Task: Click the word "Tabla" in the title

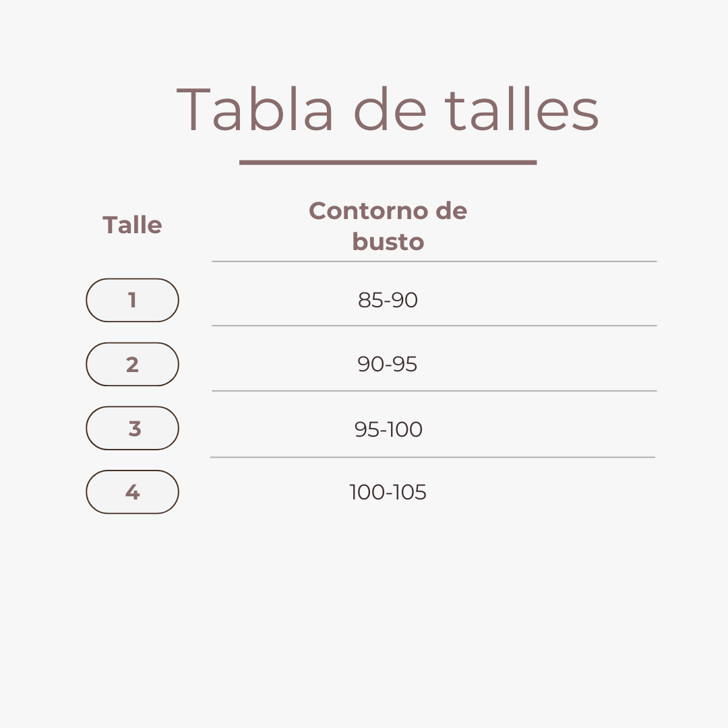Action: (x=255, y=110)
